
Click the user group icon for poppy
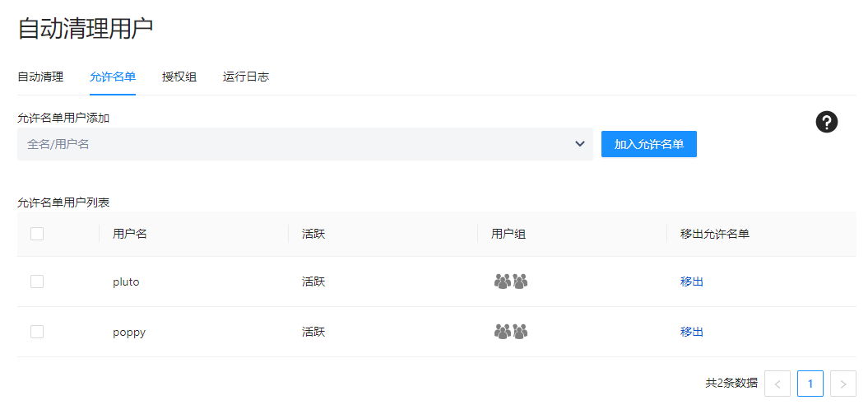(x=510, y=332)
